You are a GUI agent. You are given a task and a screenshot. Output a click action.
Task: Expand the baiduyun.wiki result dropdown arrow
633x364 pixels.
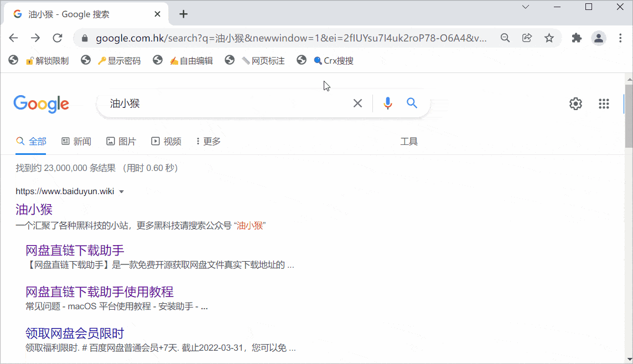(122, 192)
